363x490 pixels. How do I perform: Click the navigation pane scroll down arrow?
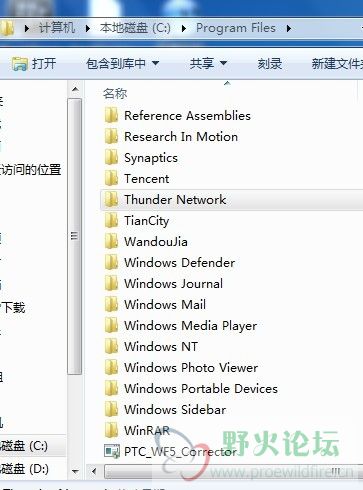(x=75, y=472)
